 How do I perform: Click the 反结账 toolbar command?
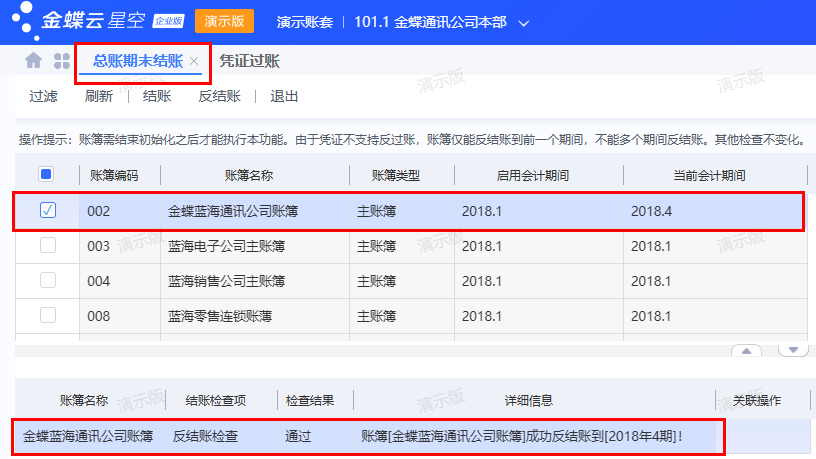pyautogui.click(x=220, y=96)
